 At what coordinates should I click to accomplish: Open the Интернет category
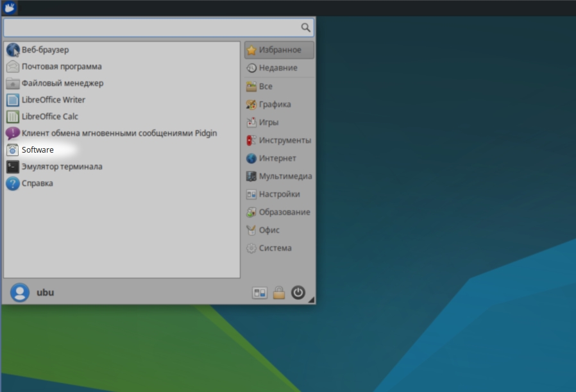(279, 158)
